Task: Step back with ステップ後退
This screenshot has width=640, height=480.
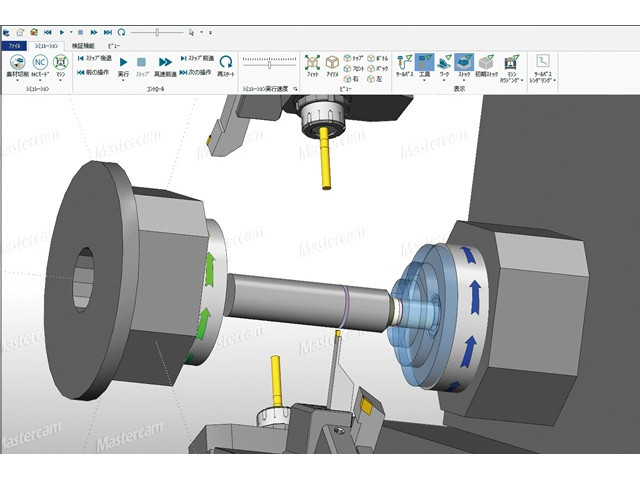Action: click(x=95, y=58)
